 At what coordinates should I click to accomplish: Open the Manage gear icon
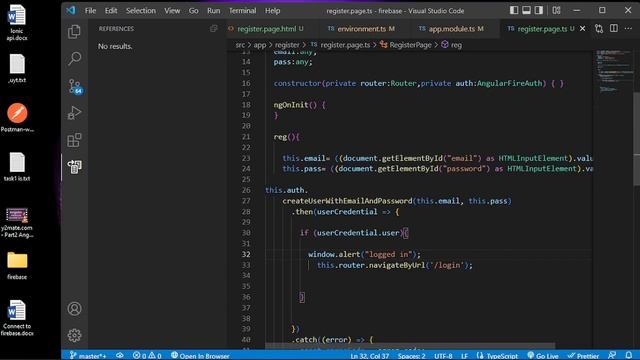pos(74,335)
